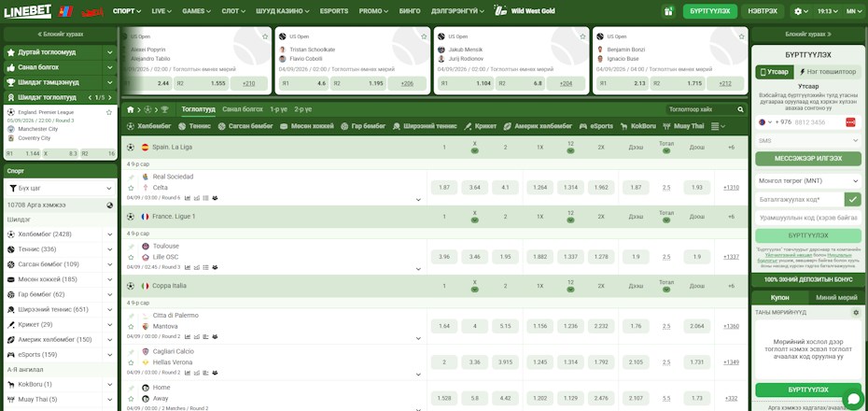
Task: Open the Бүх цаг time filter dropdown
Action: click(x=61, y=189)
